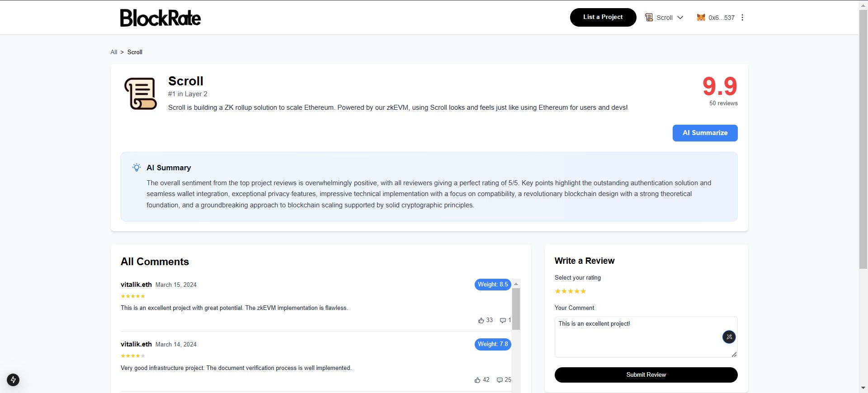Click the Scroll project logo image

point(141,94)
